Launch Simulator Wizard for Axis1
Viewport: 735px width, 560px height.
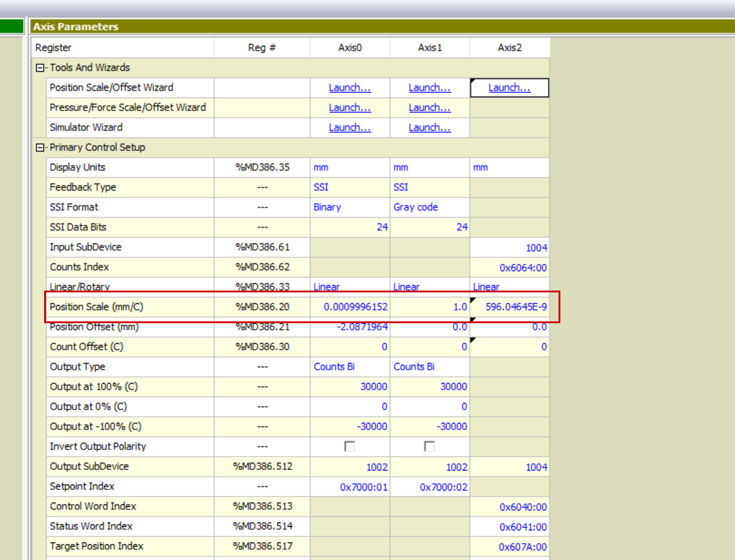tap(430, 127)
